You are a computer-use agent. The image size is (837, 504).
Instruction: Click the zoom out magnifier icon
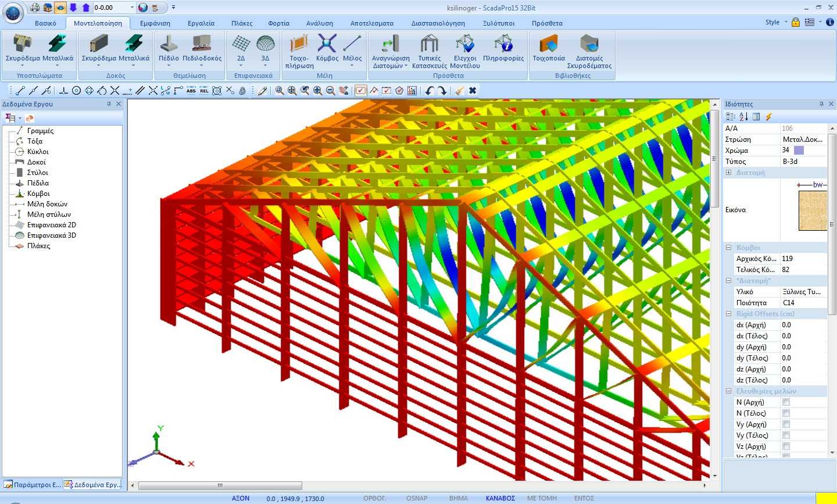click(331, 91)
